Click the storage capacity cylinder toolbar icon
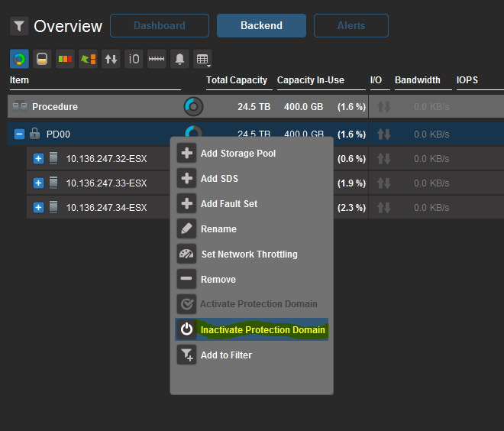Screen dimensions: 504x431 pyautogui.click(x=43, y=59)
